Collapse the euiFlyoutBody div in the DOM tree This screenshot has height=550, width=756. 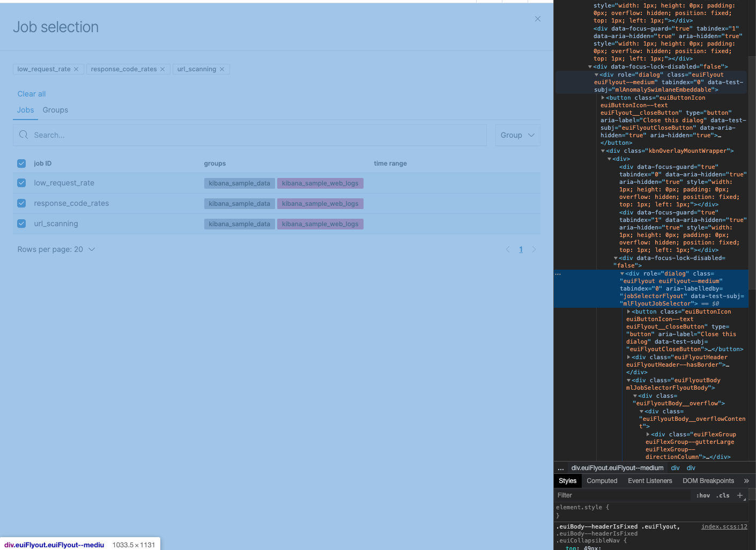627,380
